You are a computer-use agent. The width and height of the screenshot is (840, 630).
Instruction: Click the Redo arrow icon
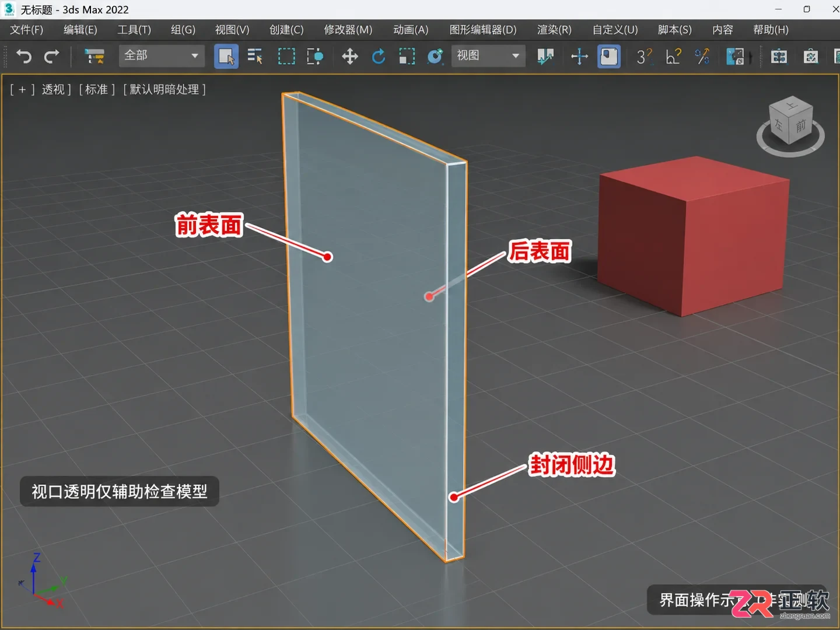(x=52, y=56)
